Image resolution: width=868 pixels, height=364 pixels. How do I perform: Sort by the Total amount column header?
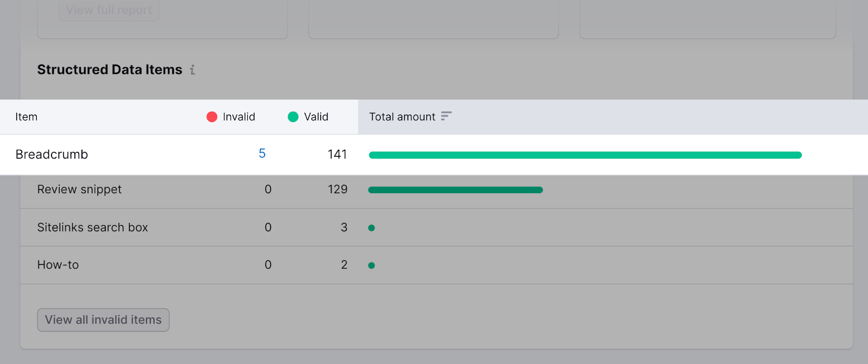point(402,117)
